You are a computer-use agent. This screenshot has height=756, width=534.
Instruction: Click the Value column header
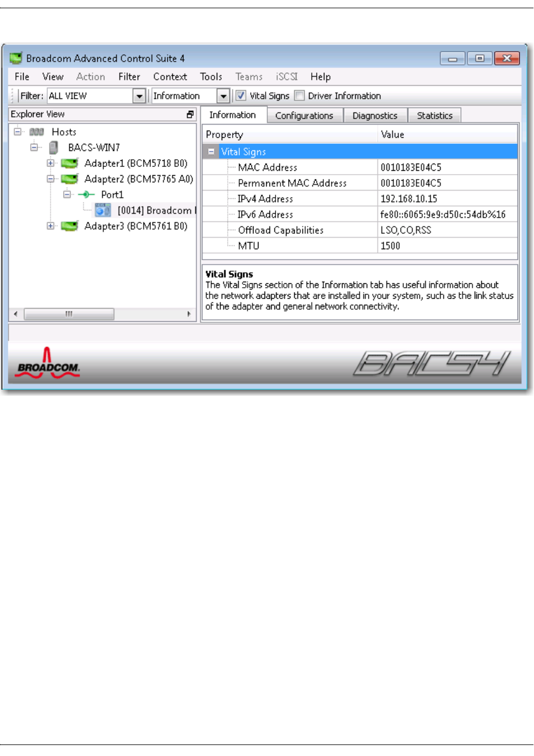(x=448, y=135)
